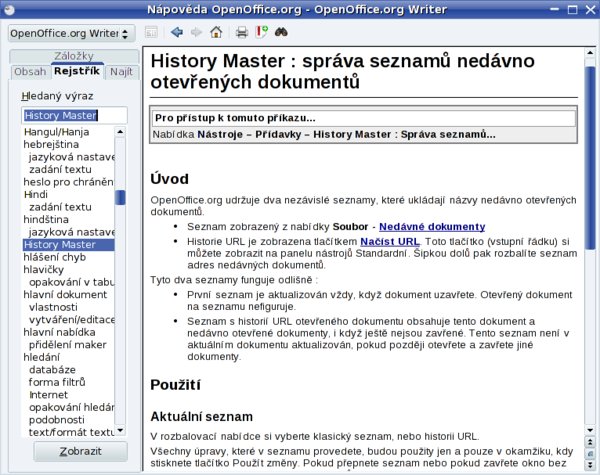Open the find on page binoculars
Viewport: 600px width, 475px height.
tap(281, 33)
